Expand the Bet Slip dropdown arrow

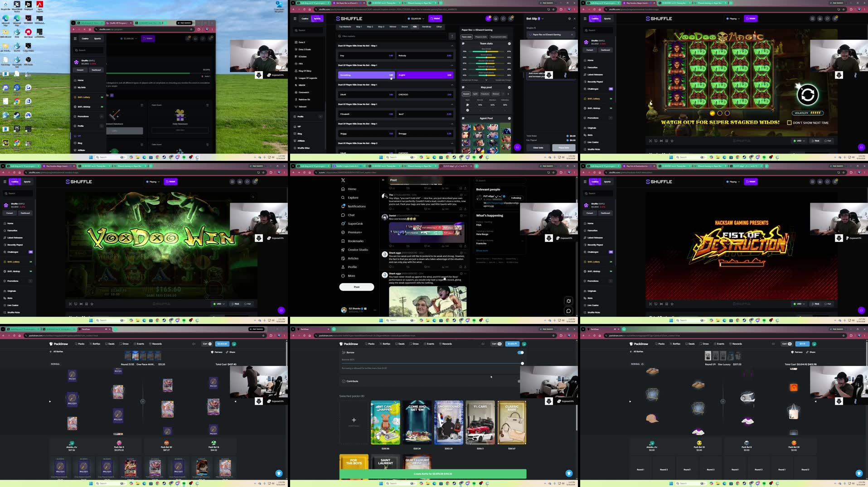point(543,19)
